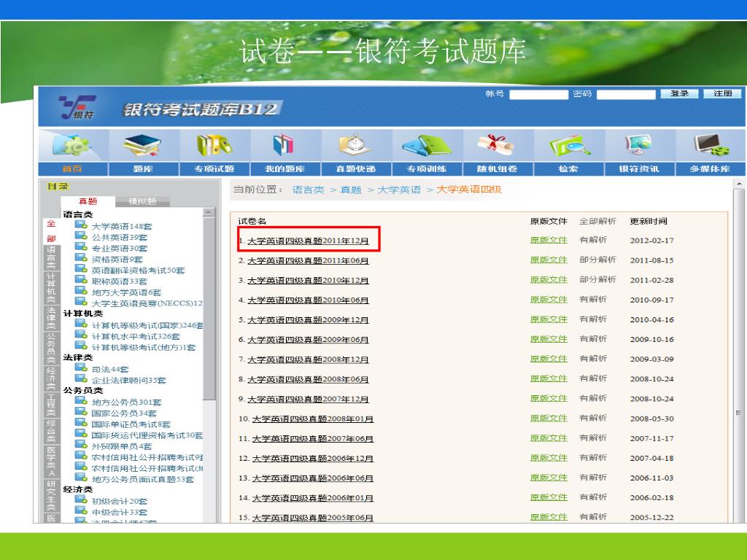Open 原版文件 for the 2010年06月 exam
This screenshot has height=560, width=747.
549,300
